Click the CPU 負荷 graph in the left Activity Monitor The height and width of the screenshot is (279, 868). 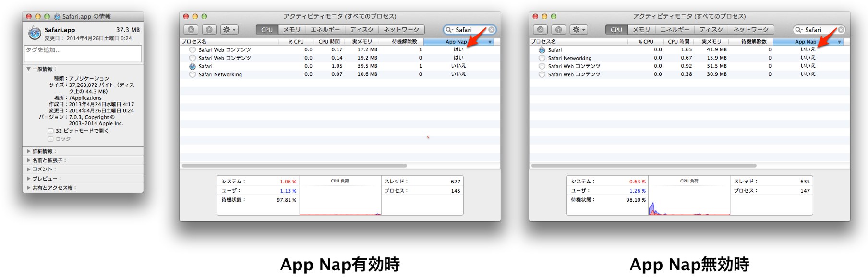click(340, 195)
